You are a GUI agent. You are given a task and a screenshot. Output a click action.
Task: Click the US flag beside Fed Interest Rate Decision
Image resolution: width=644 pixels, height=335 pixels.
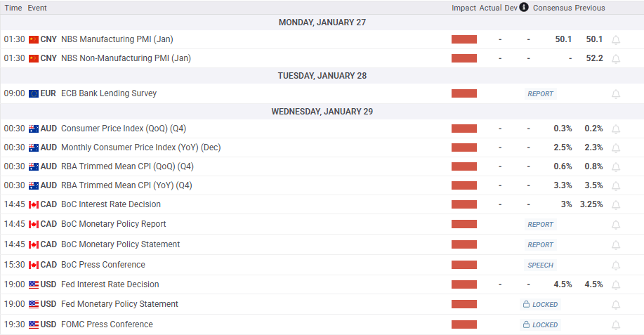(x=34, y=284)
